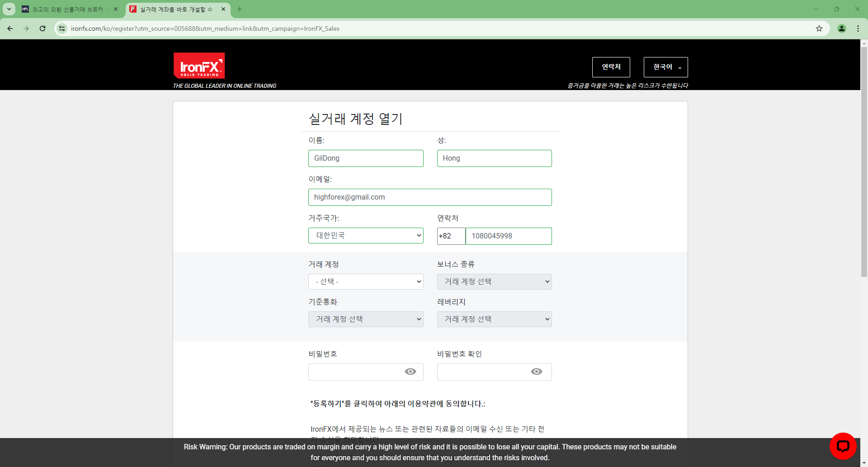Click the 연락처 button
Screen dimensions: 868x467
[x=611, y=67]
